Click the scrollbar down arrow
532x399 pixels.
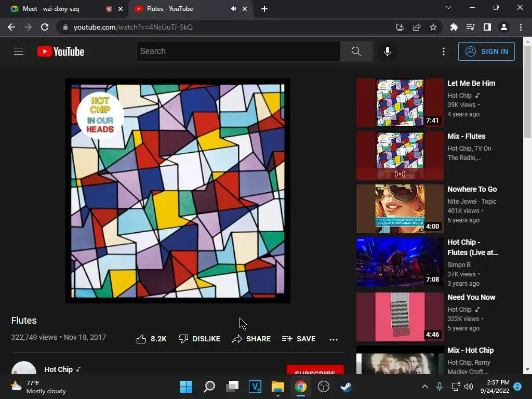527,369
